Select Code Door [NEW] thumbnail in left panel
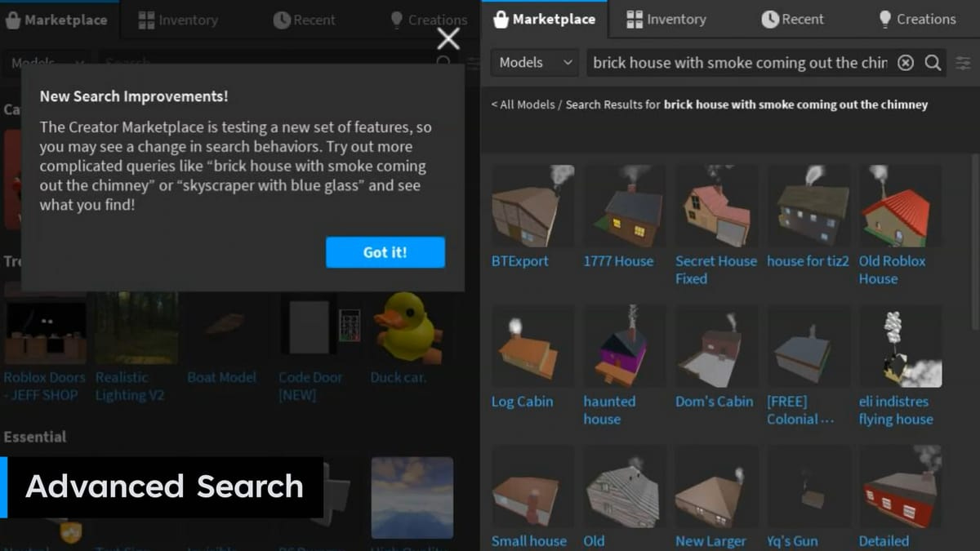Screen dimensions: 980x551 [x=320, y=329]
